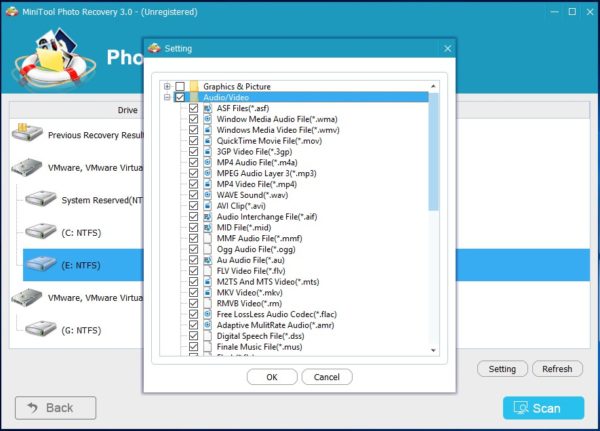The width and height of the screenshot is (600, 431).
Task: Uncheck the MPEG Audio Layer 3 checkbox
Action: click(194, 173)
